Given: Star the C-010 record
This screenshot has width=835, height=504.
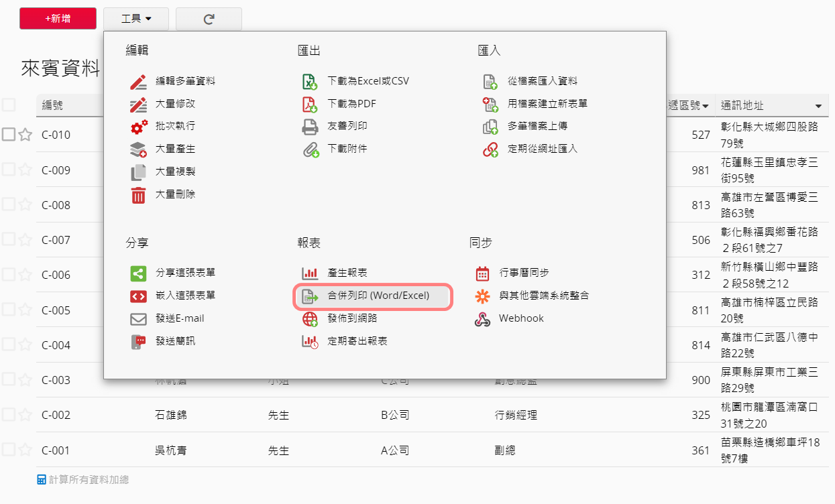Looking at the screenshot, I should tap(25, 135).
